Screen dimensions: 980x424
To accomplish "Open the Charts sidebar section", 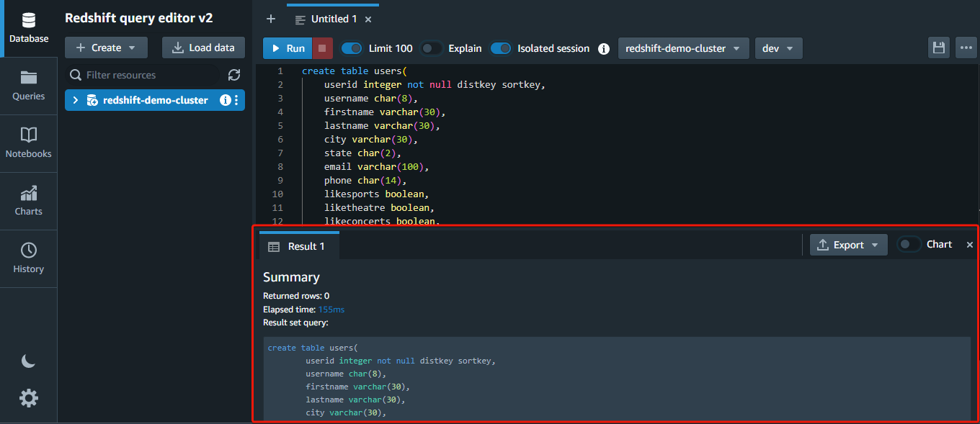I will [x=29, y=201].
